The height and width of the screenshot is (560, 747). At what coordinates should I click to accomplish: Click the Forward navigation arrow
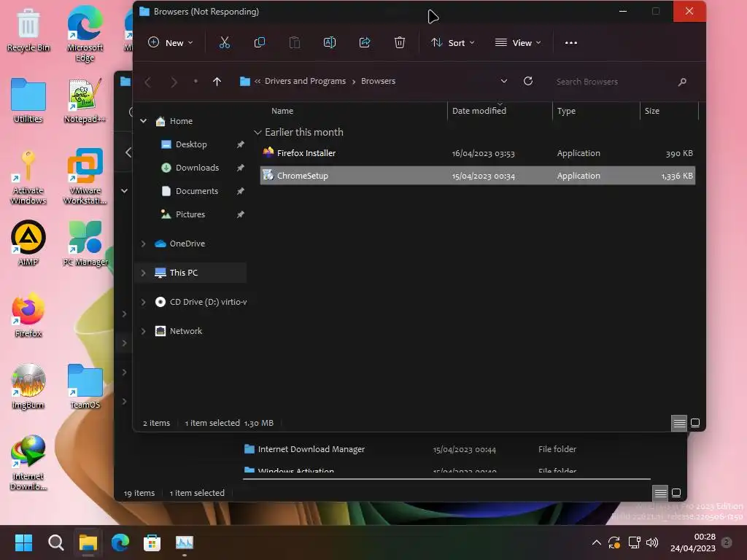(x=174, y=82)
